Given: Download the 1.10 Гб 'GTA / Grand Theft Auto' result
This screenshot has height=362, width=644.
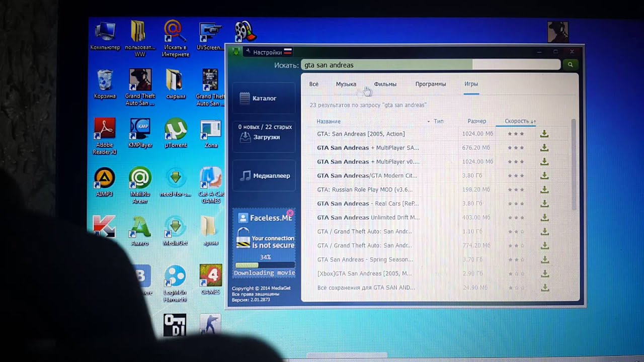Looking at the screenshot, I should click(544, 232).
